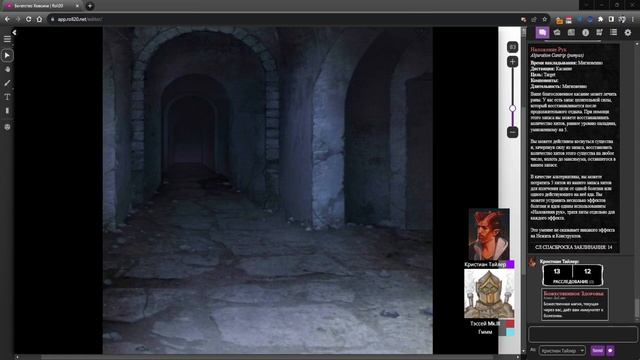The image size is (640, 360).
Task: Click the СЛ СПАСБРОСКА ЗАКЛИНАНИЯ: 14 line
Action: [x=573, y=247]
